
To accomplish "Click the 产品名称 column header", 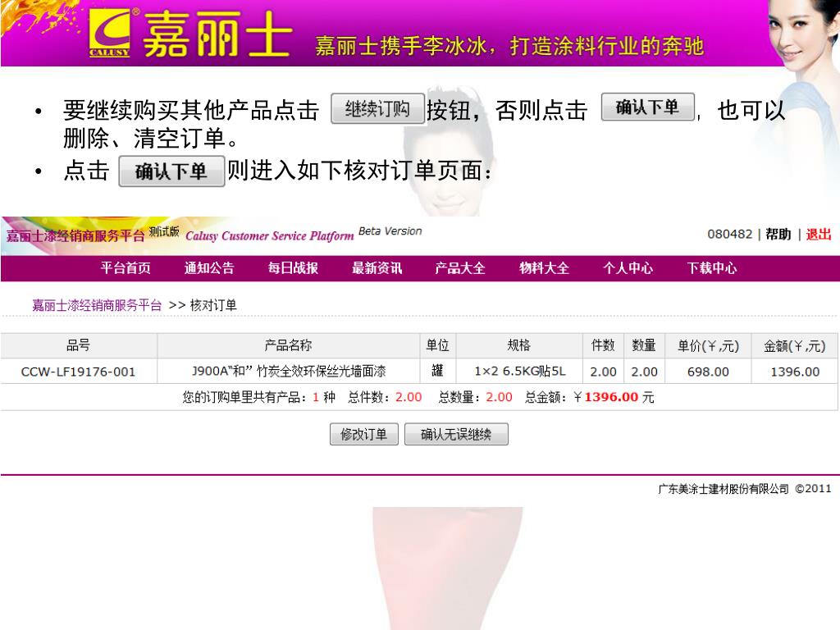I will (x=288, y=345).
